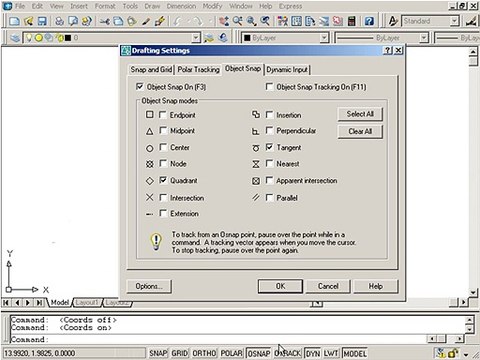
Task: Click the command line input field
Action: [x=217, y=339]
